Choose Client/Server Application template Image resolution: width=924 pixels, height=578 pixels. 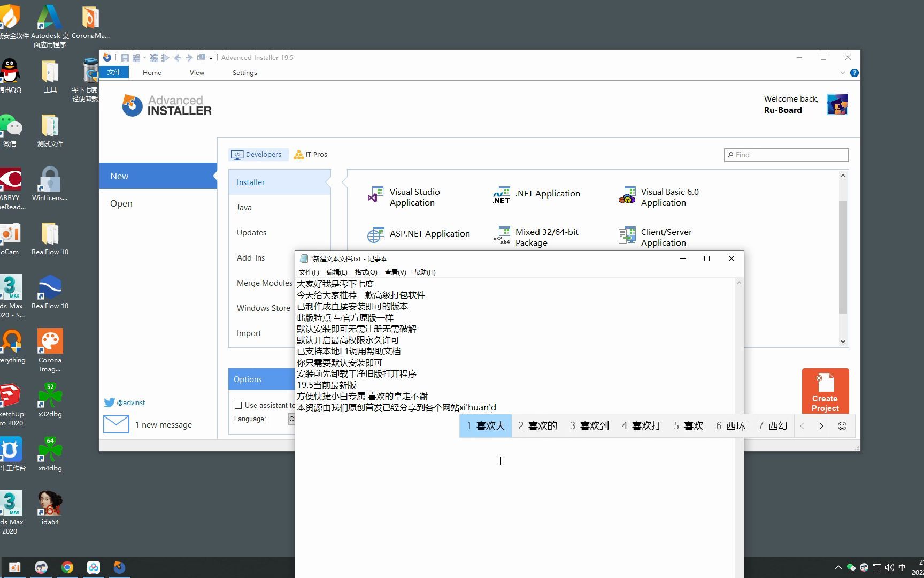point(656,237)
